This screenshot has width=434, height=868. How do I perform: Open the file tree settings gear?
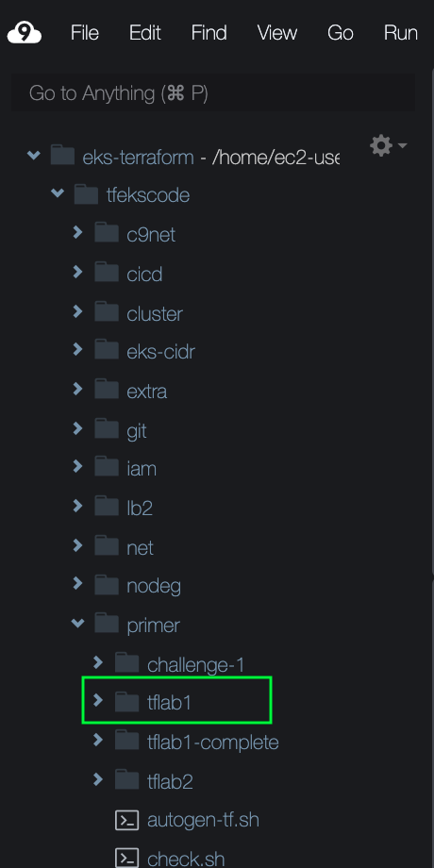[381, 145]
